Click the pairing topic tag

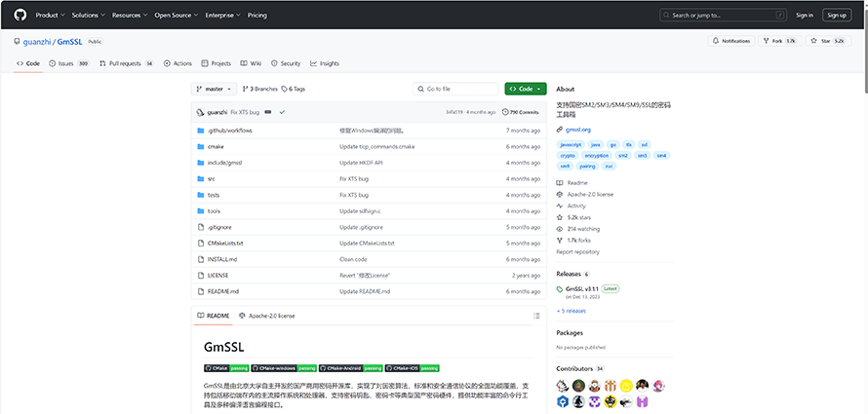[587, 167]
